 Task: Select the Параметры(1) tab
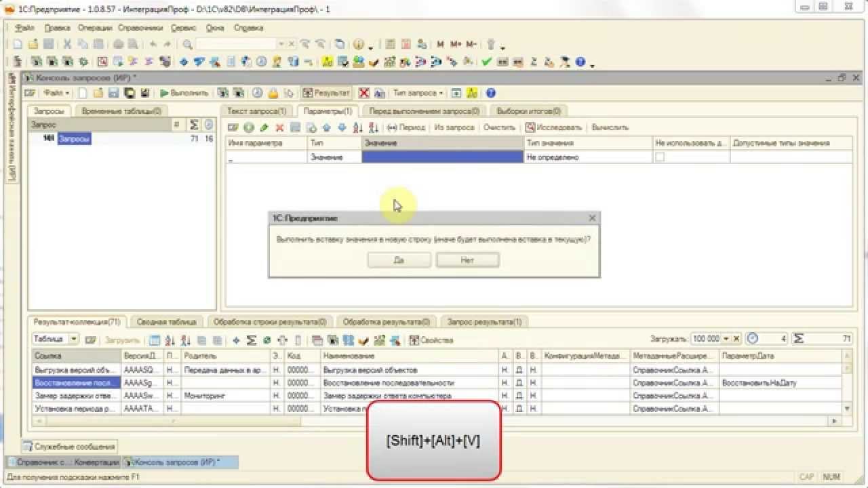(x=328, y=111)
